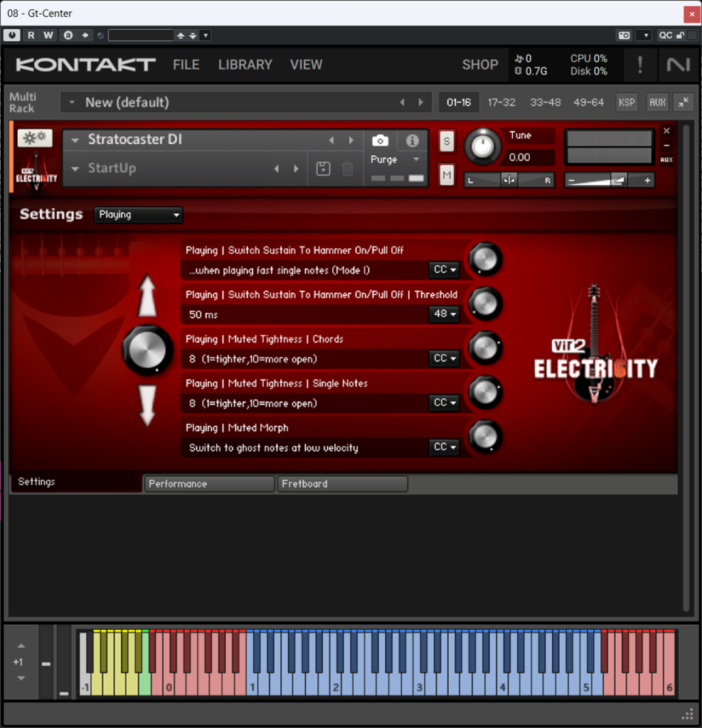Screen dimensions: 702x728
Task: Open the instrument info icon
Action: coord(413,141)
